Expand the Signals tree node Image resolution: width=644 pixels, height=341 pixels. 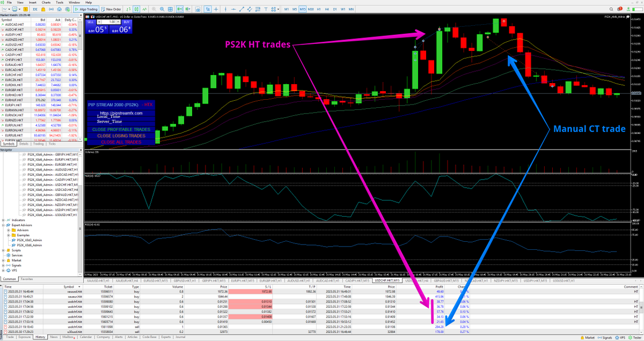click(3, 265)
